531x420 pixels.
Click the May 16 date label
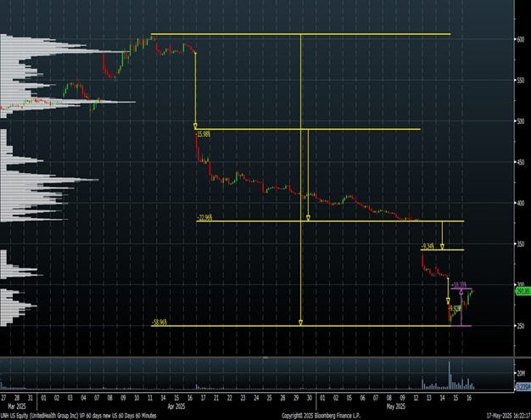click(469, 398)
